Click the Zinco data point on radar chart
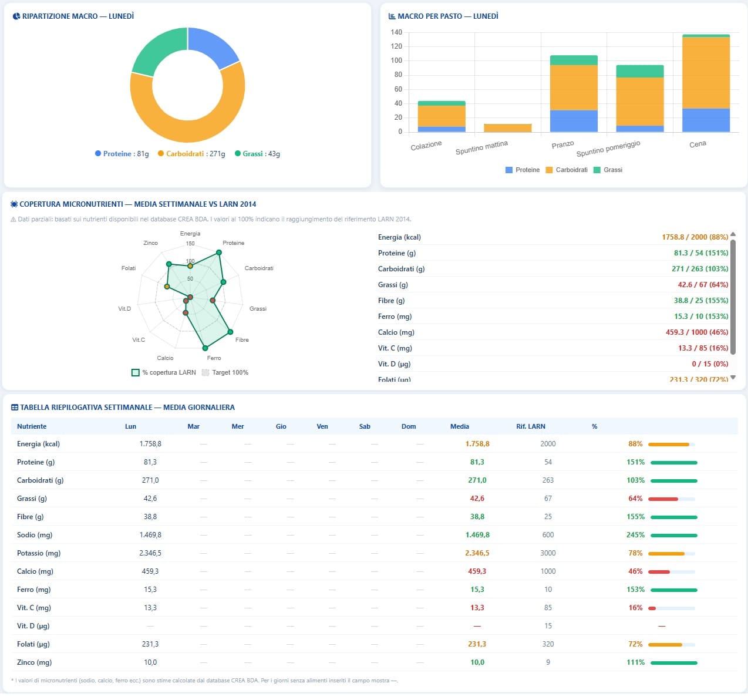Screen dimensions: 748x700 coord(169,264)
